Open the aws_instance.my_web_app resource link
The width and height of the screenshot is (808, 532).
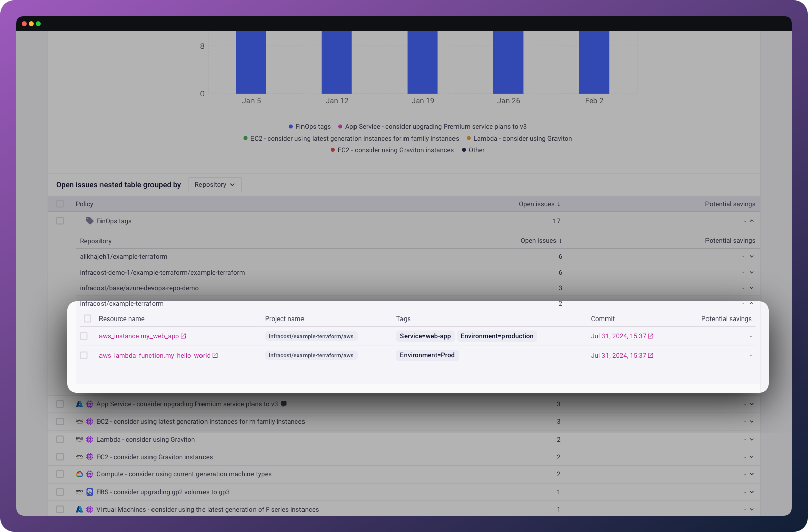(139, 336)
